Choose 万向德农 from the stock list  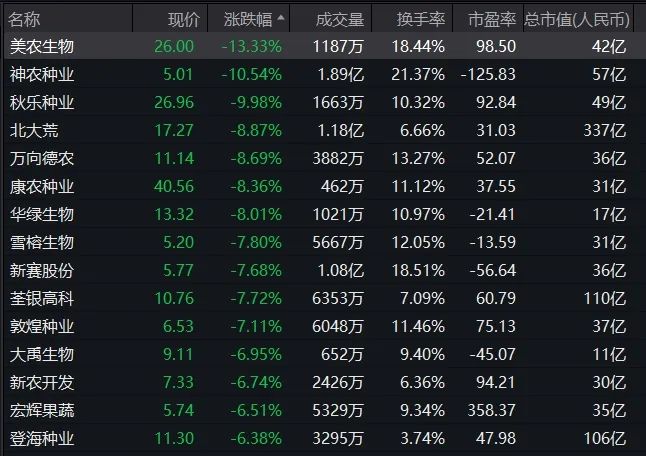[41, 158]
